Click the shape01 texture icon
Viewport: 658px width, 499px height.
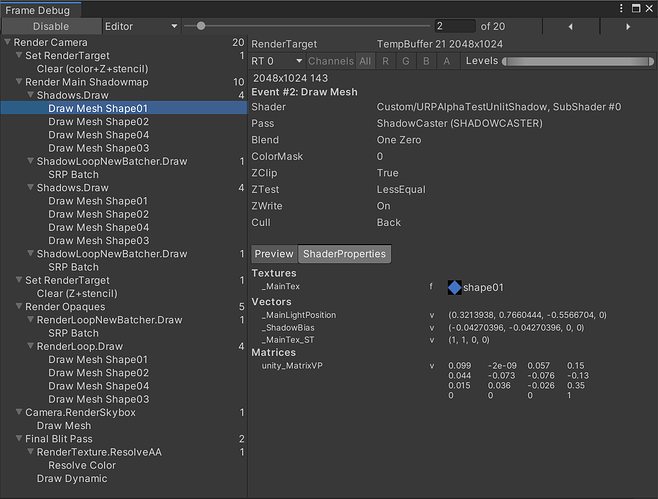point(455,288)
